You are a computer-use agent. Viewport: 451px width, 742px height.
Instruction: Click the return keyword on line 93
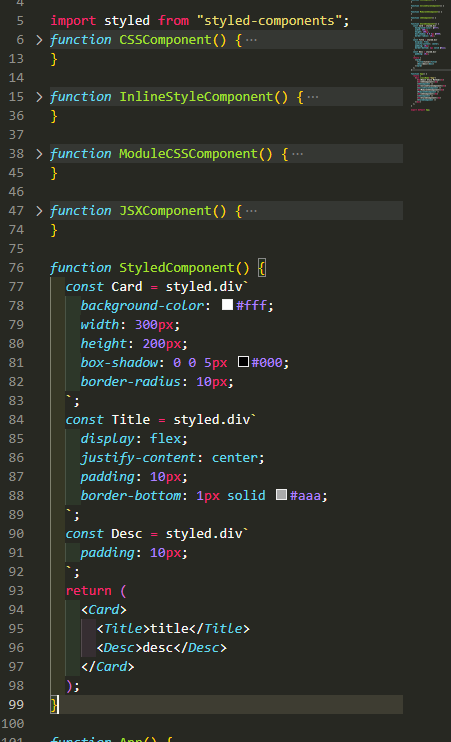coord(88,591)
